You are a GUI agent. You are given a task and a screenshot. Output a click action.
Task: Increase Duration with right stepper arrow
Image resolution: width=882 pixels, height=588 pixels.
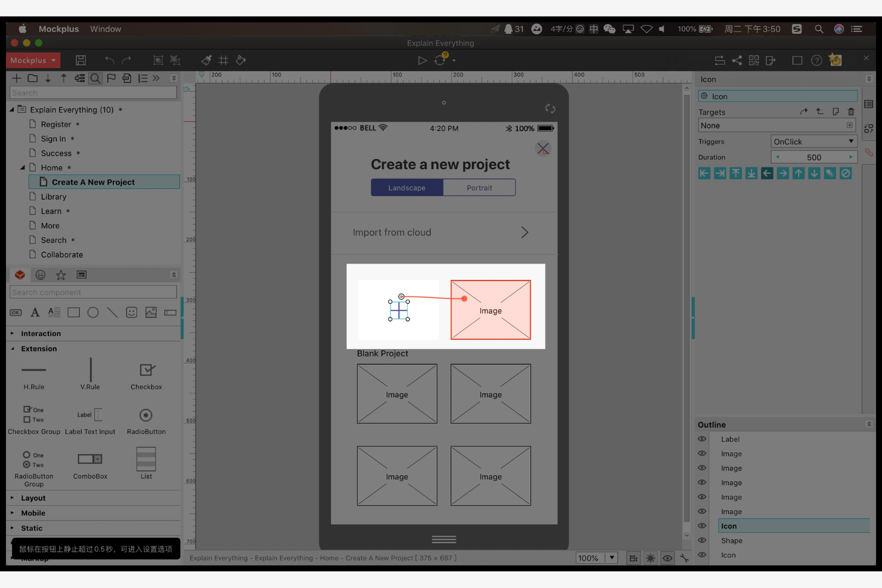(x=850, y=157)
